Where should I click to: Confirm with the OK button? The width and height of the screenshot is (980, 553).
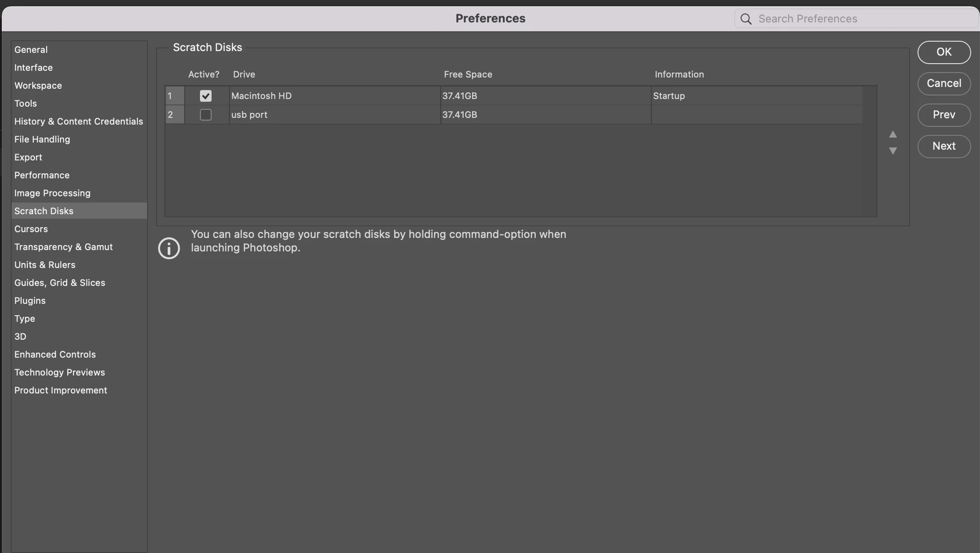point(944,52)
